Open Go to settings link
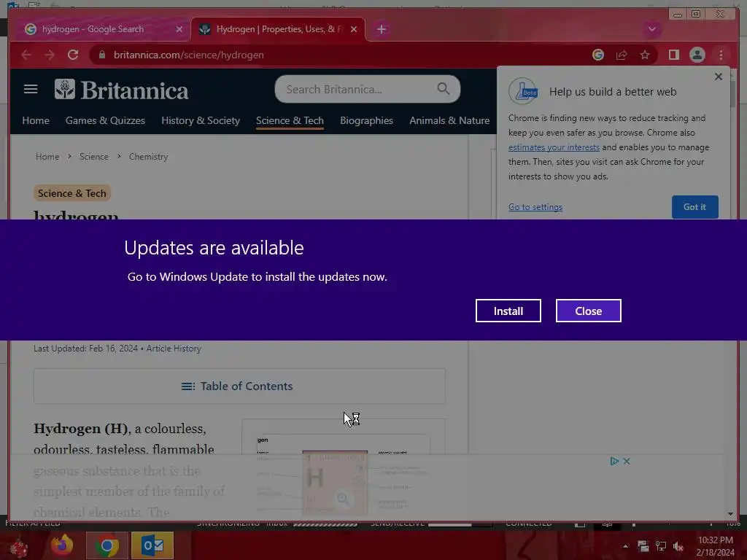 click(535, 206)
